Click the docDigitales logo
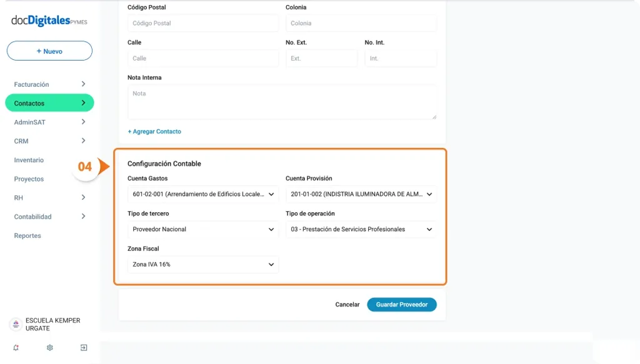 pyautogui.click(x=49, y=21)
